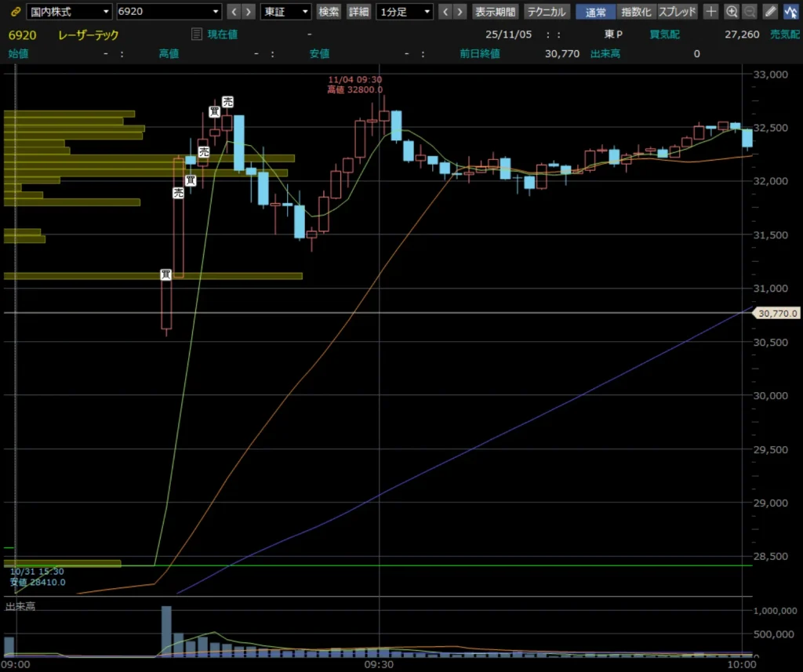
Task: Click the crosshair plus icon
Action: point(710,12)
